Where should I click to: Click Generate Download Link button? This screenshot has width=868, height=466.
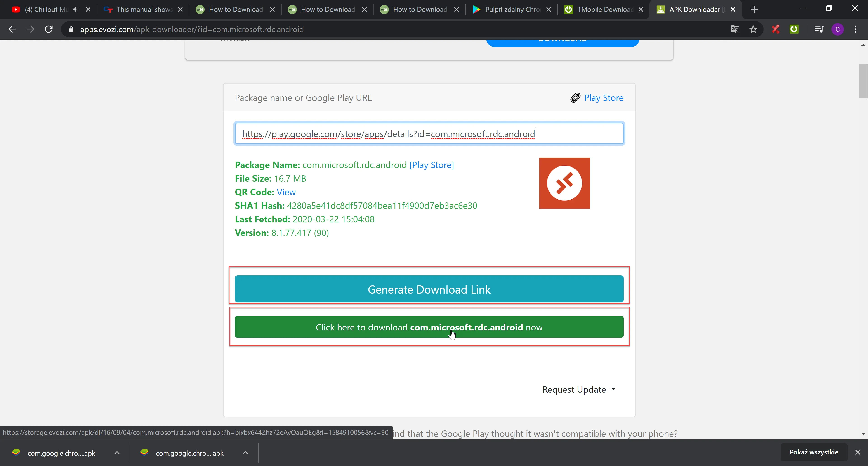[429, 289]
